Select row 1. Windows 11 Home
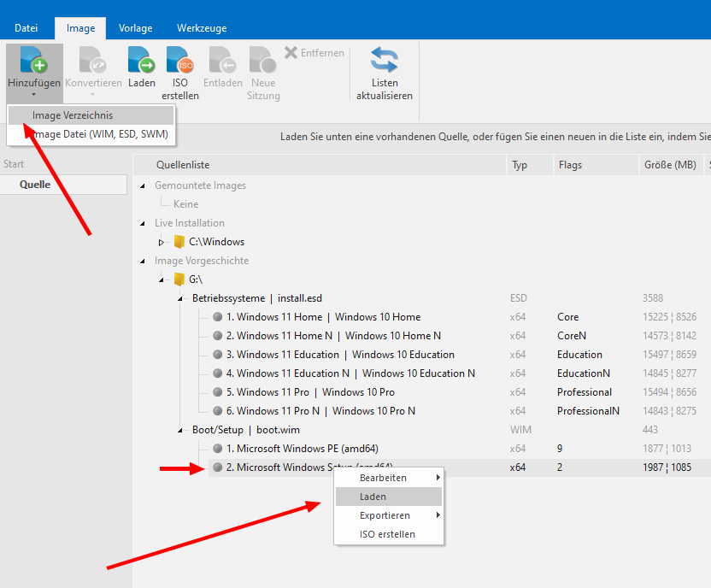 click(323, 317)
